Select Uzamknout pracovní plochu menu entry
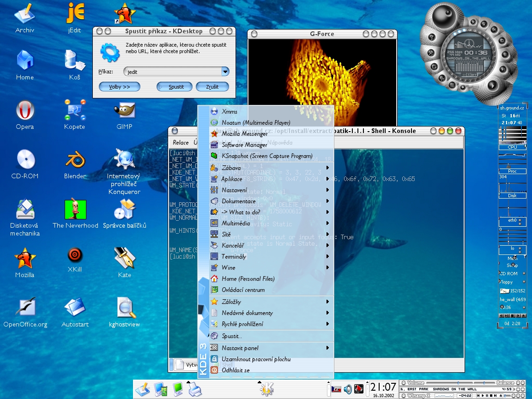The height and width of the screenshot is (399, 532). tap(272, 359)
